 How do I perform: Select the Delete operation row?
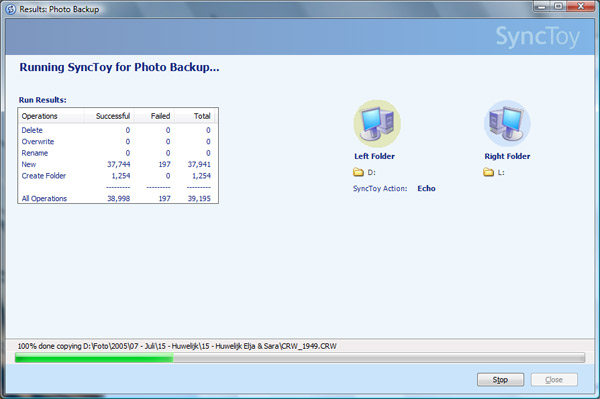pyautogui.click(x=116, y=130)
